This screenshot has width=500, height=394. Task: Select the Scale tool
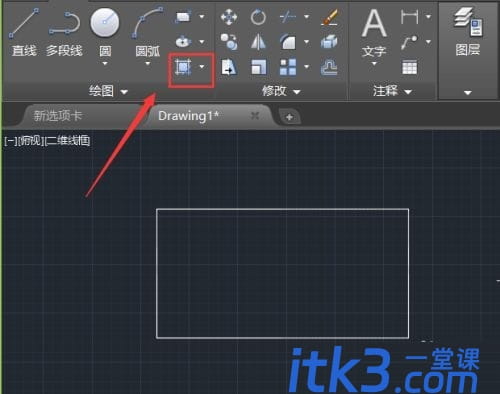tap(258, 67)
